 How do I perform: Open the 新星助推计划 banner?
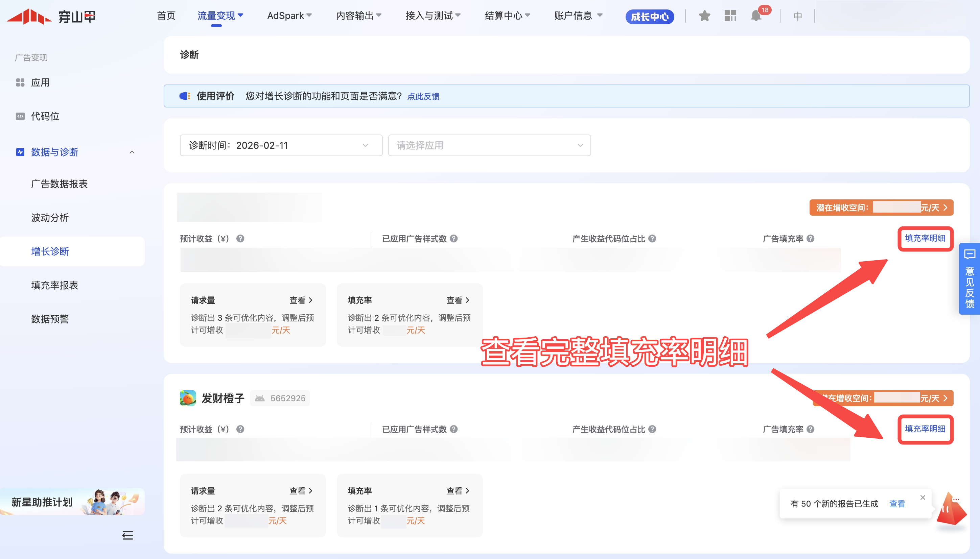click(x=72, y=502)
